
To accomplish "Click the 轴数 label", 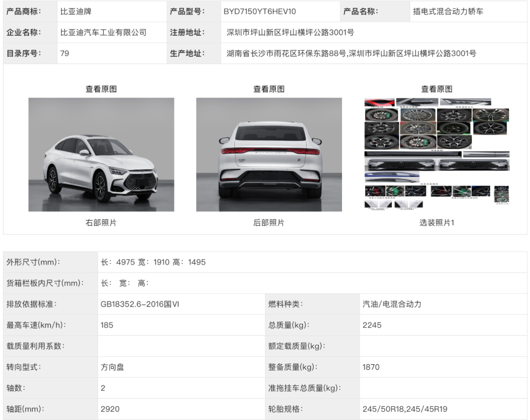I will 16,388.
